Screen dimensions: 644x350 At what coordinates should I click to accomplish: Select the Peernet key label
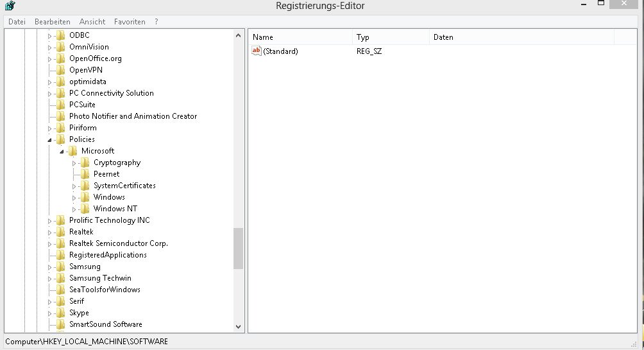[106, 174]
